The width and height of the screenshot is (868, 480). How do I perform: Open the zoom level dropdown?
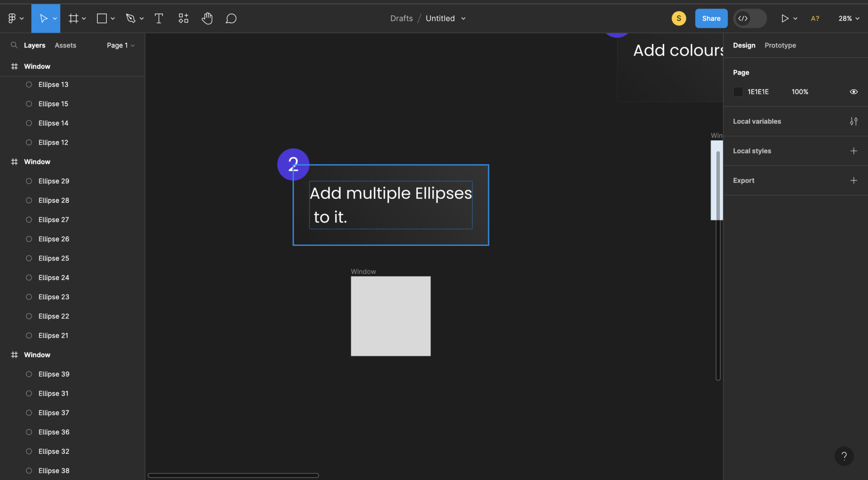[x=848, y=18]
